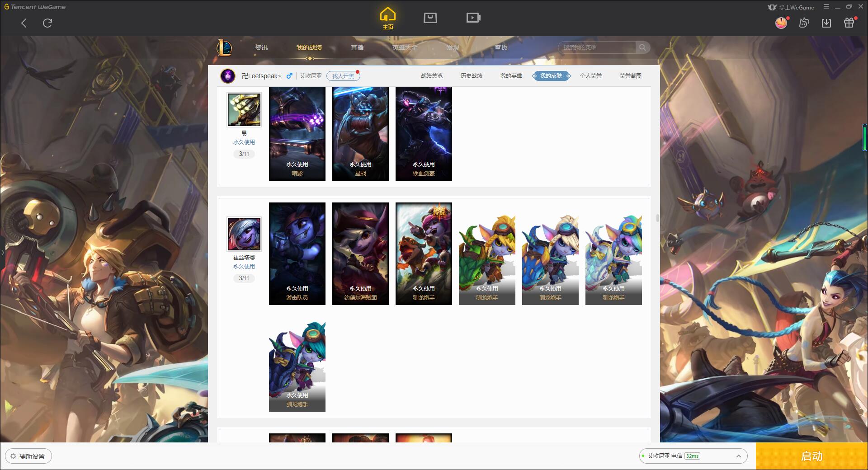Open the video live icon in top bar
This screenshot has height=470, width=868.
point(473,18)
